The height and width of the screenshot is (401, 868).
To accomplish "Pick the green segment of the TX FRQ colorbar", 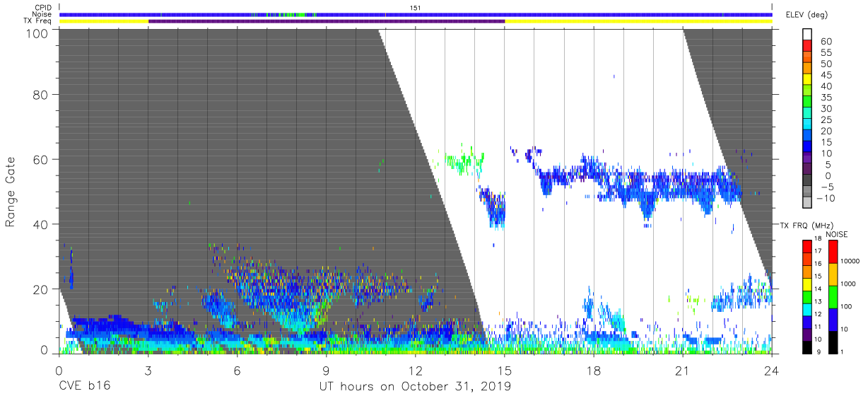I will click(807, 297).
